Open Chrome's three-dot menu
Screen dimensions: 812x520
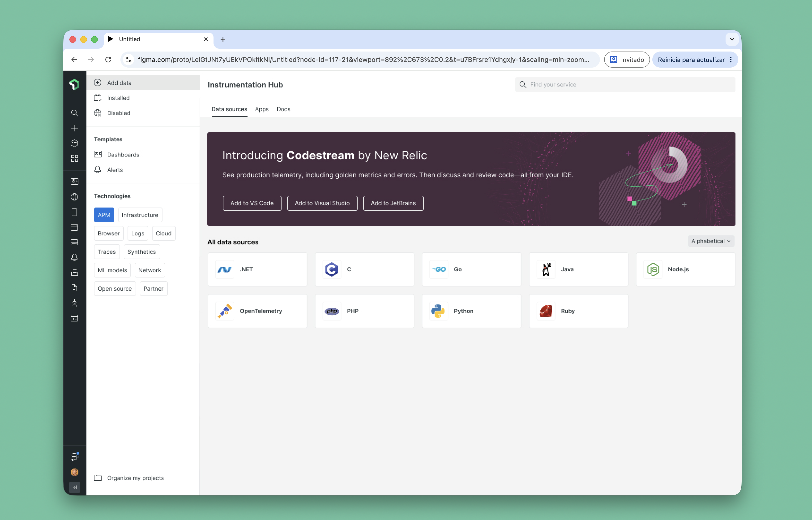[731, 60]
